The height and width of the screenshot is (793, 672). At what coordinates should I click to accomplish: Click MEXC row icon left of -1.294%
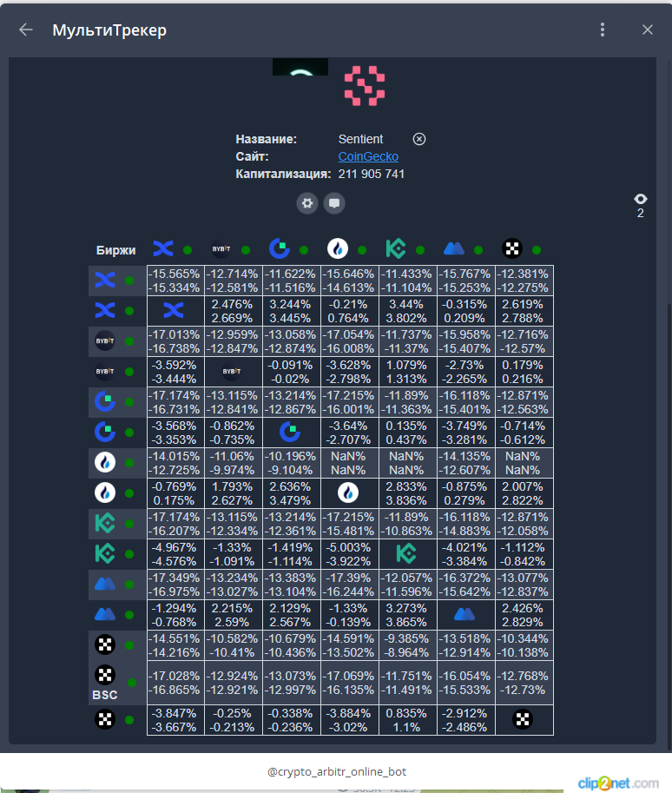(x=105, y=614)
